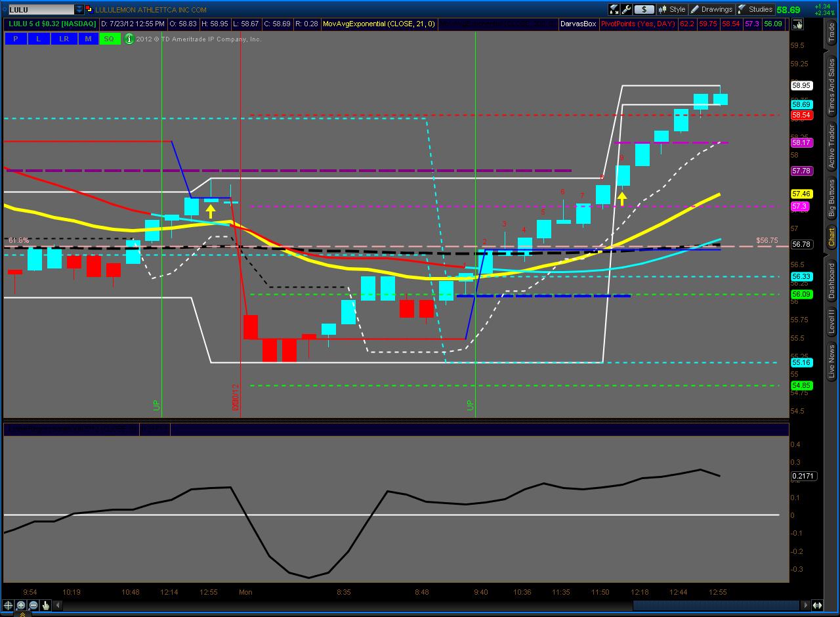840x617 pixels.
Task: Expand the LULU symbol dropdown arrow
Action: [x=79, y=10]
